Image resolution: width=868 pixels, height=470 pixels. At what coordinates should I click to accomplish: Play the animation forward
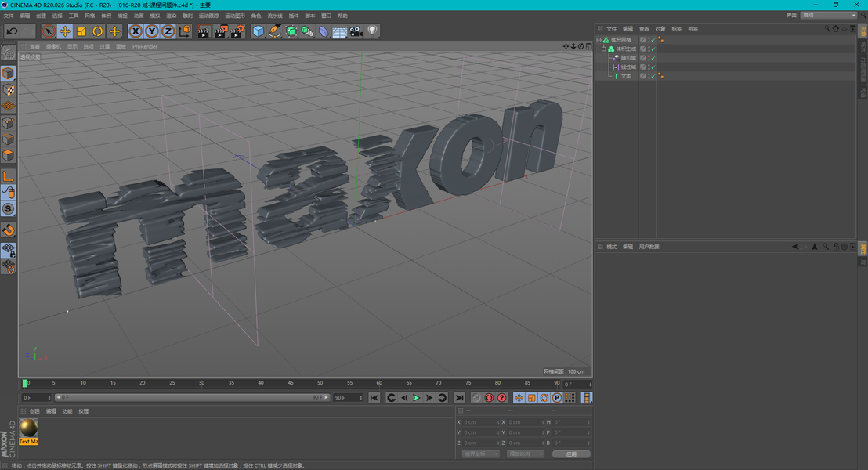[x=416, y=397]
